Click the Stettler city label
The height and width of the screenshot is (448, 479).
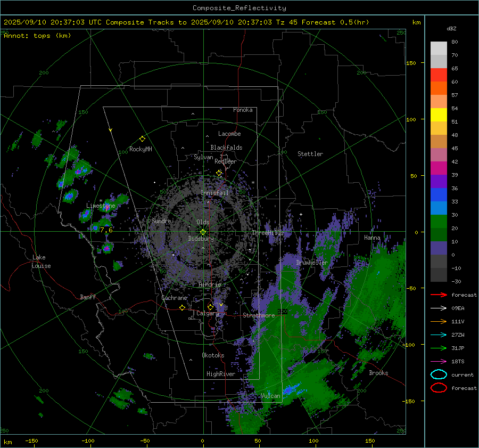point(310,154)
